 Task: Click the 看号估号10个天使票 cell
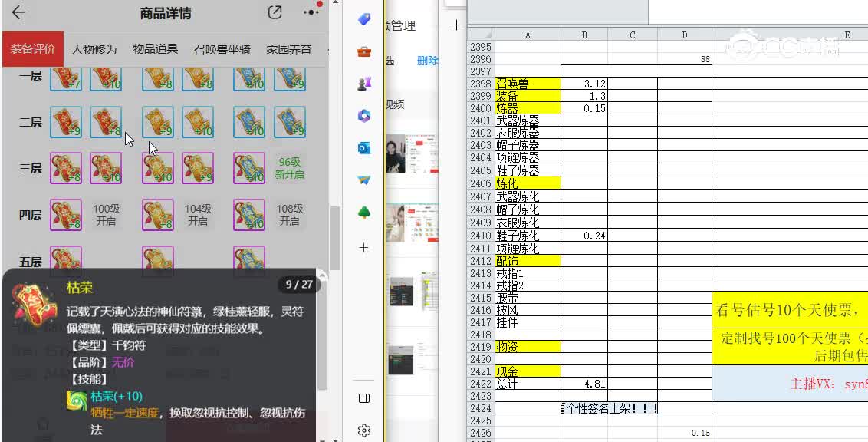coord(790,309)
